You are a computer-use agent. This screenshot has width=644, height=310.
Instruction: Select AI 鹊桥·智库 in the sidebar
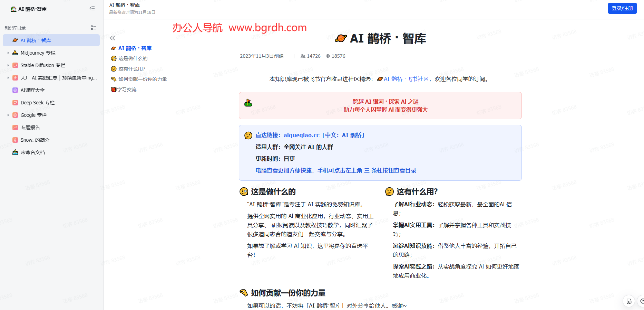click(x=51, y=40)
